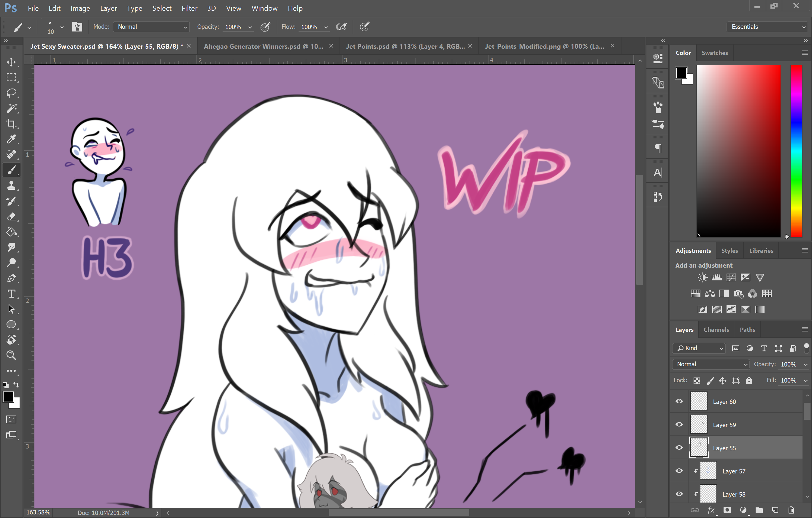Open the Libraries tab
Viewport: 812px width, 518px height.
761,251
